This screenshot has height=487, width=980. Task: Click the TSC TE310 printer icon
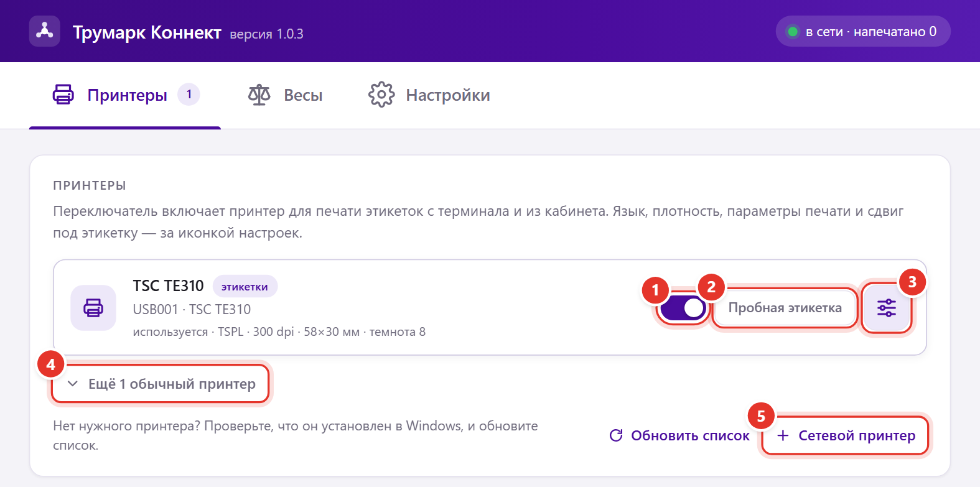[93, 308]
